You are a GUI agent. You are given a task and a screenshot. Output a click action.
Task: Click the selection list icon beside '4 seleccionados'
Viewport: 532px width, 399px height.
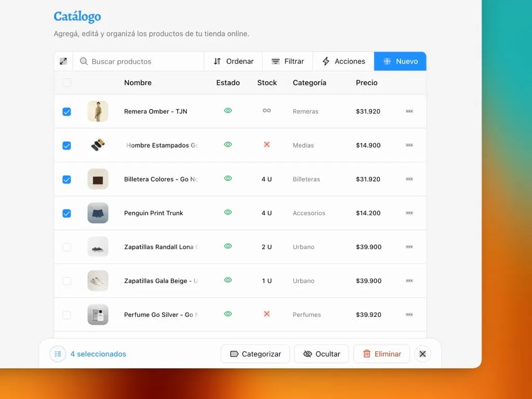pyautogui.click(x=58, y=354)
